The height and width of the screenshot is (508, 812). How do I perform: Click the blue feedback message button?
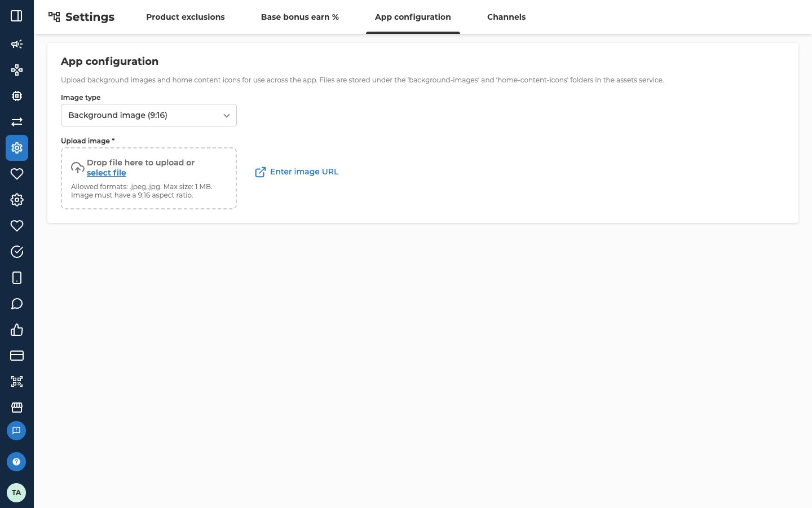click(x=16, y=431)
